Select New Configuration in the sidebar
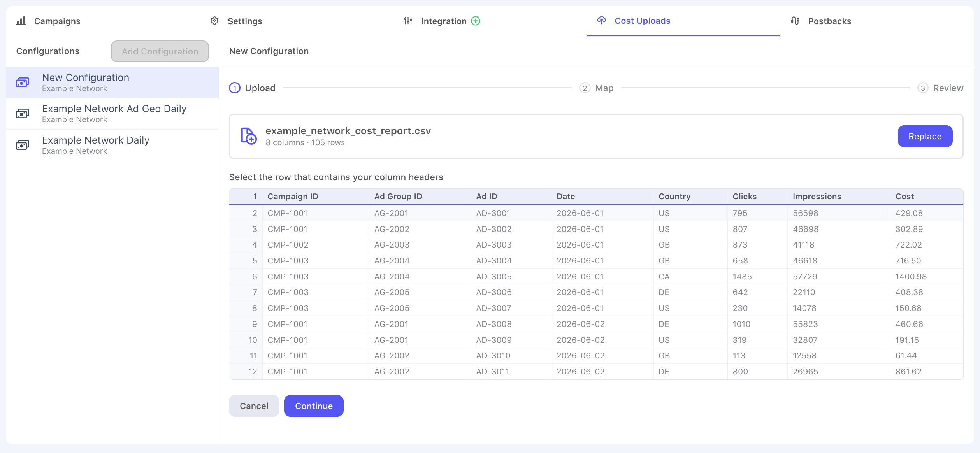 pyautogui.click(x=112, y=83)
